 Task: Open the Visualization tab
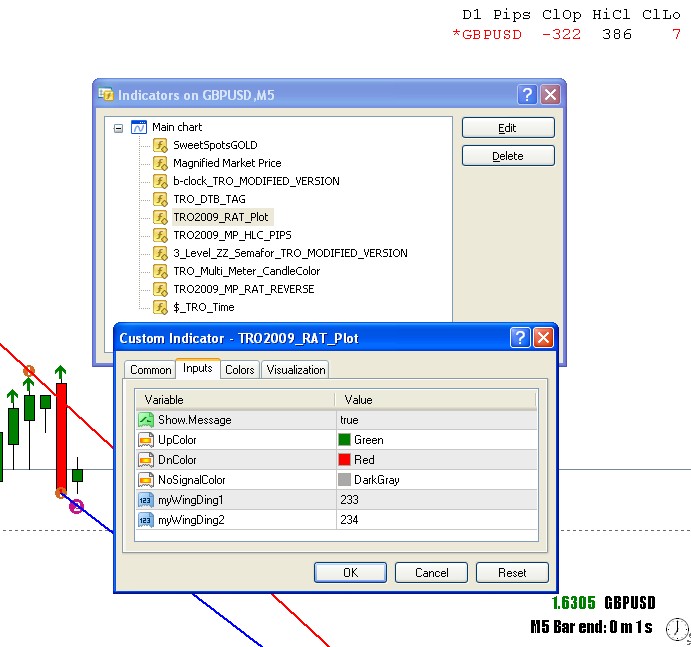296,370
